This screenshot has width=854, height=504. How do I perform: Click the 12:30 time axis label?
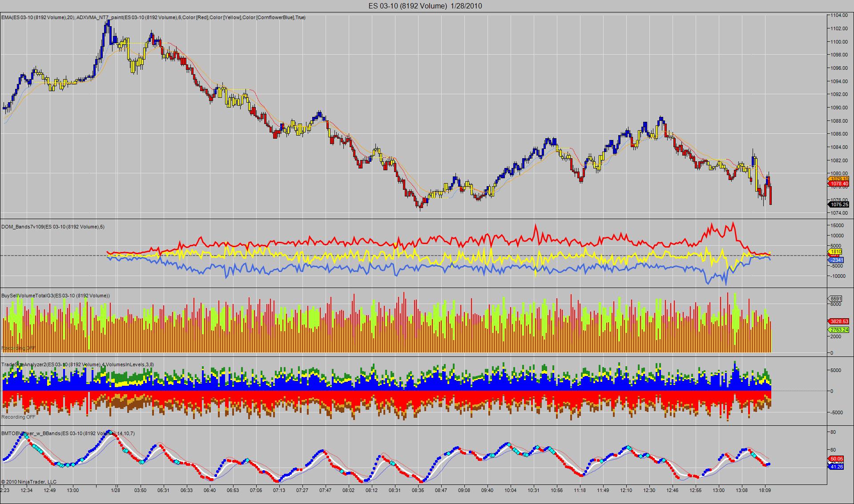point(649,491)
